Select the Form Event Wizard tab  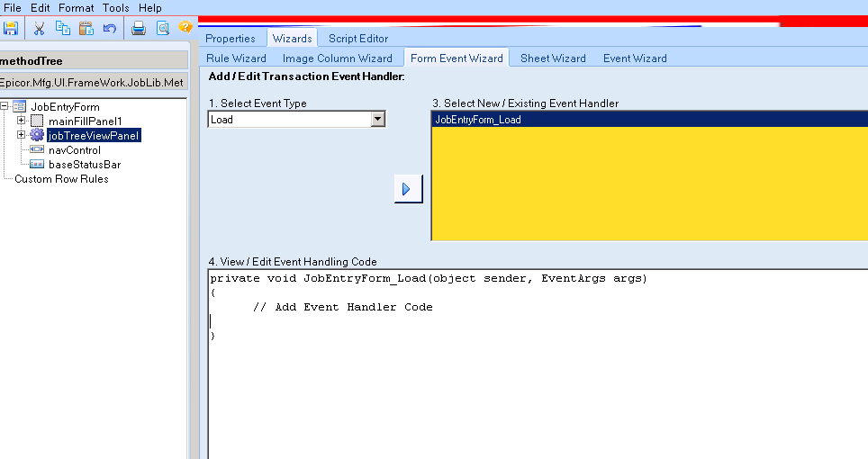[457, 58]
